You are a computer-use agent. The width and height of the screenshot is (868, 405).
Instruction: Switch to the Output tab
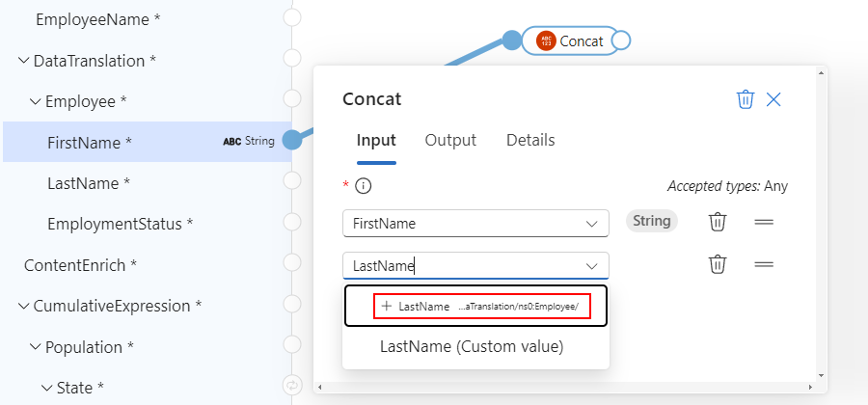point(450,141)
